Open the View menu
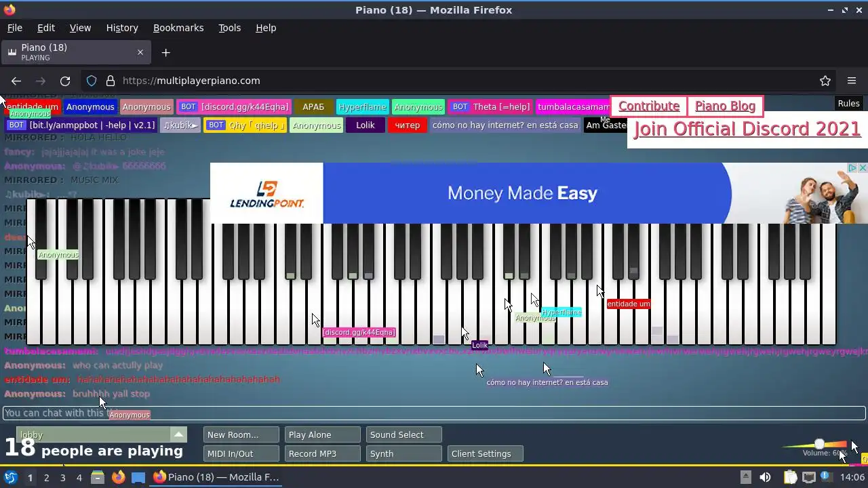 (80, 28)
